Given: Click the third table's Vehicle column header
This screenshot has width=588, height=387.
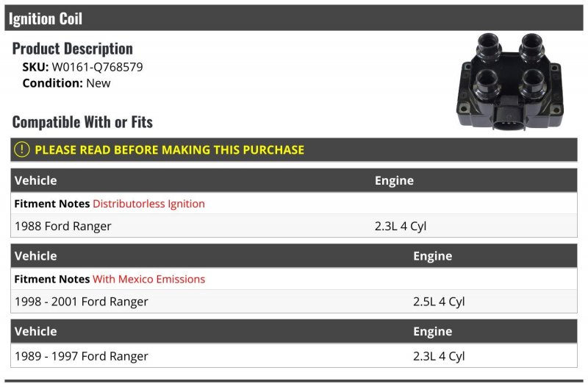Looking at the screenshot, I should pos(35,331).
